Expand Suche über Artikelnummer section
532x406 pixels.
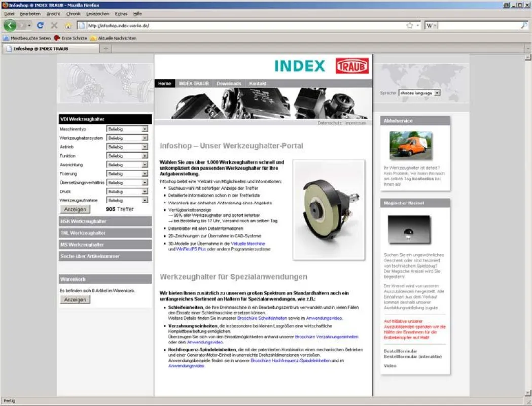click(105, 256)
